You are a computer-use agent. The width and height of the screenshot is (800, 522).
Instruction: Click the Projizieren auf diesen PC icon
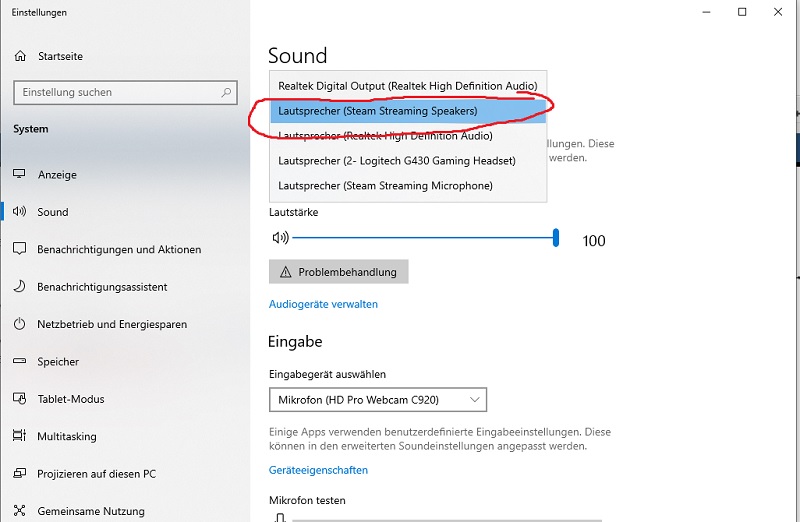tap(19, 473)
